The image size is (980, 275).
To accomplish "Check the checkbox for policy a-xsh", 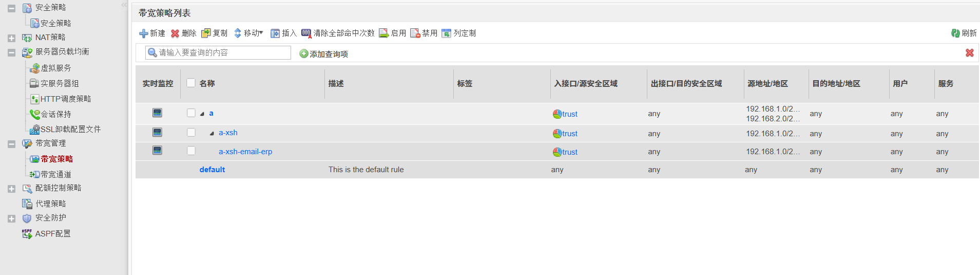I will pyautogui.click(x=191, y=133).
